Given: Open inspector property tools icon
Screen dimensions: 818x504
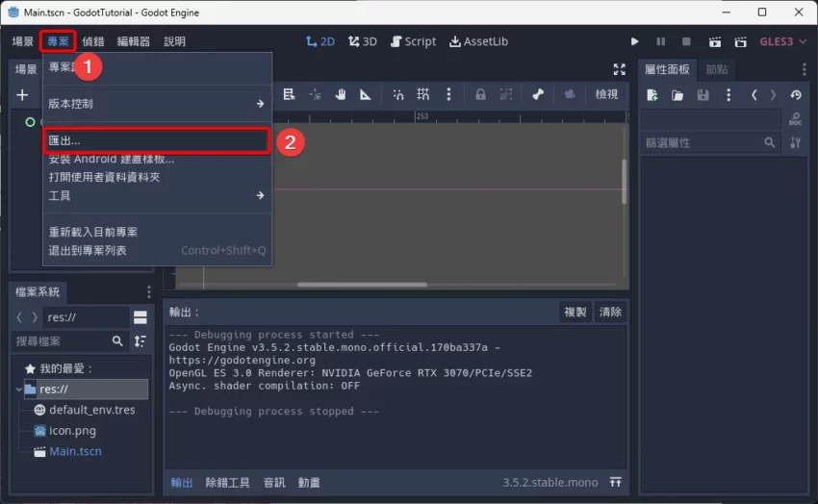Looking at the screenshot, I should (795, 142).
